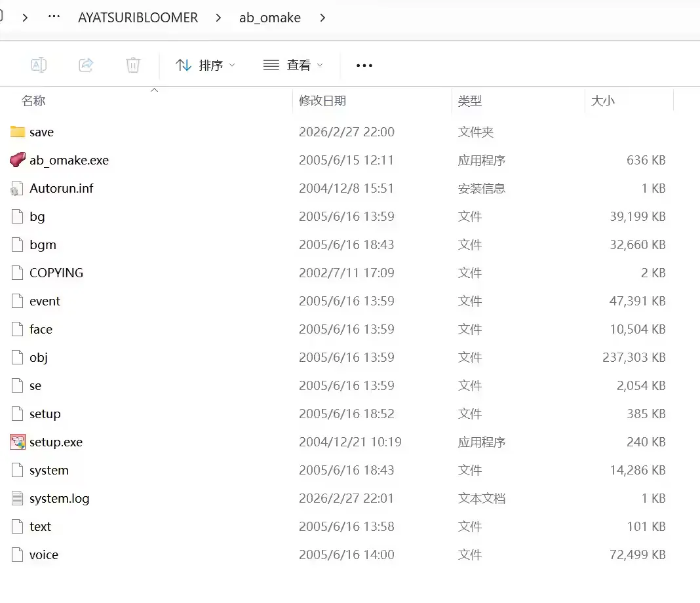Open the 查看 view dropdown
Image resolution: width=700 pixels, height=603 pixels.
tap(293, 65)
